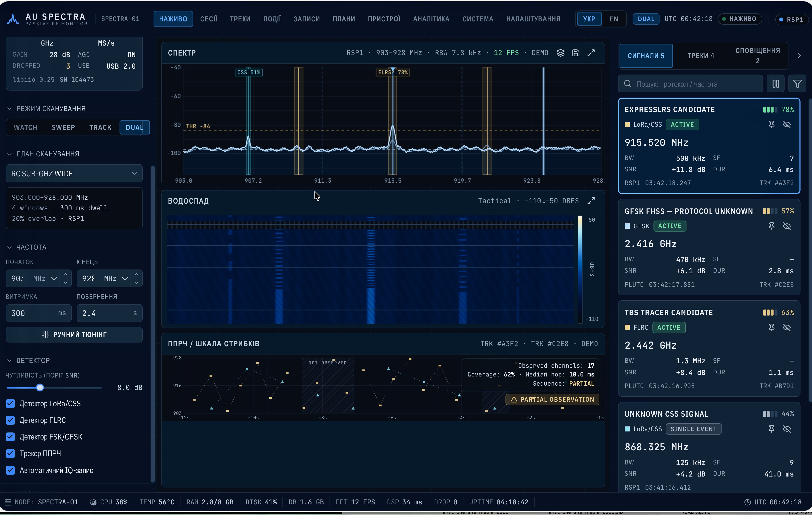Focus the Пошук протокол / частота field
This screenshot has width=812, height=515.
(x=691, y=84)
